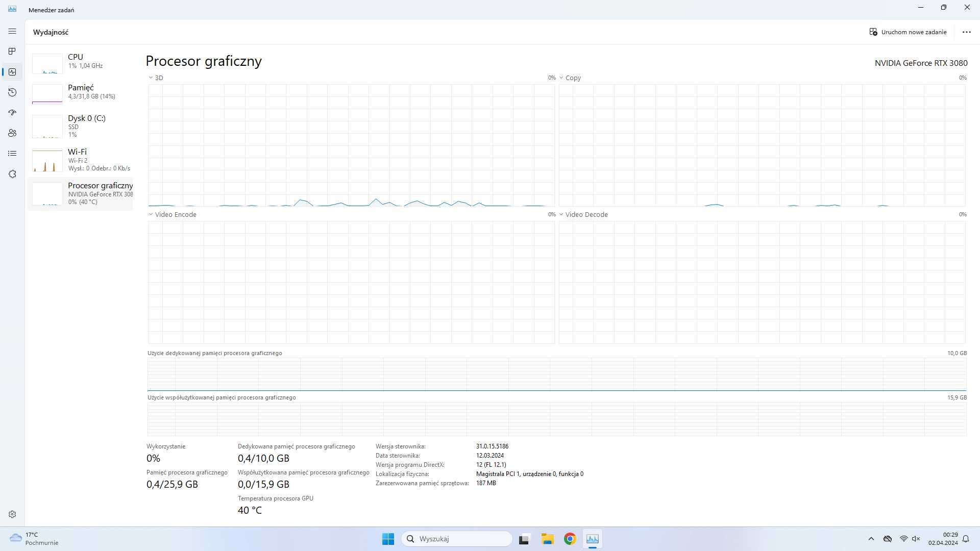Image resolution: width=980 pixels, height=551 pixels.
Task: Open the Copy engine graph dropdown
Action: point(570,78)
